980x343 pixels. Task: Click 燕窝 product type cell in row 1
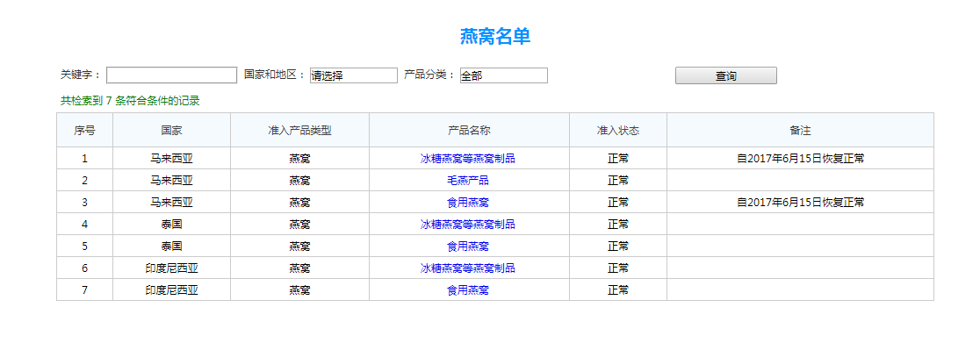tap(299, 159)
